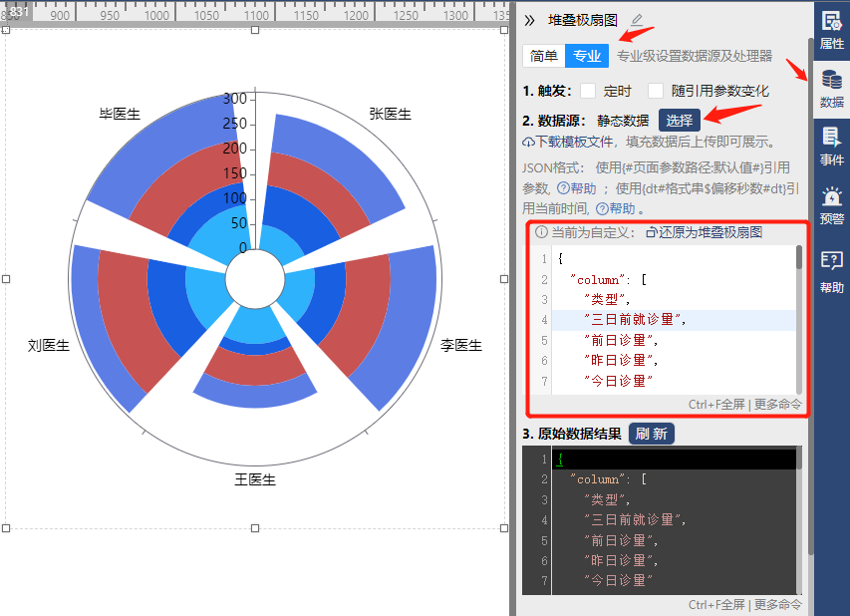
Task: Open the 预警 alert panel icon
Action: (x=832, y=205)
